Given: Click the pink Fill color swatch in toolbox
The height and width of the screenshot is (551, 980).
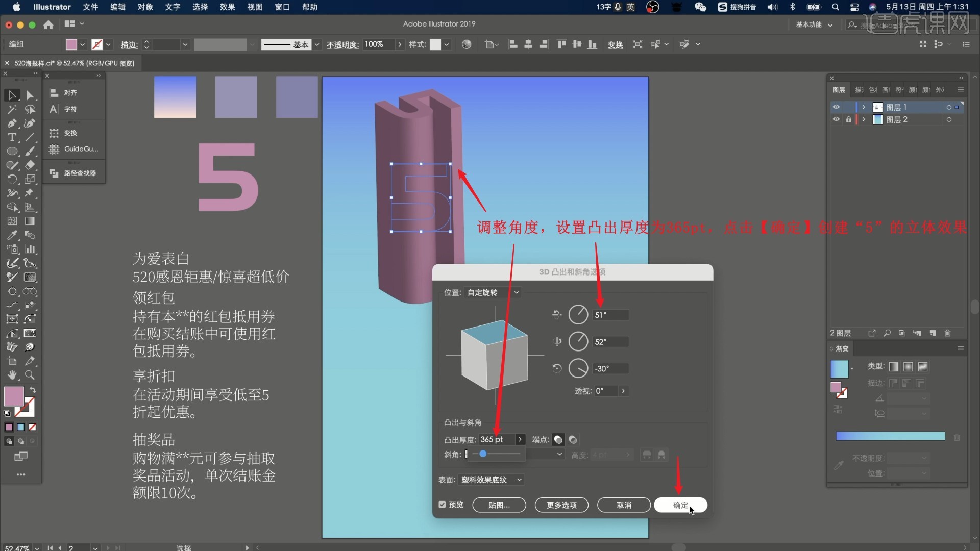Looking at the screenshot, I should click(14, 396).
